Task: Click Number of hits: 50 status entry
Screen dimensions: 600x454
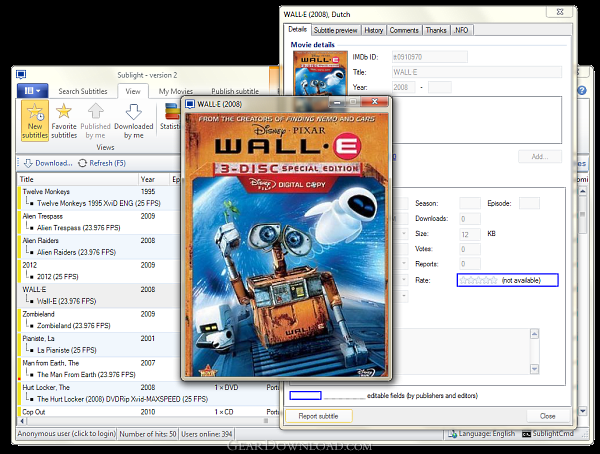Action: click(x=148, y=434)
